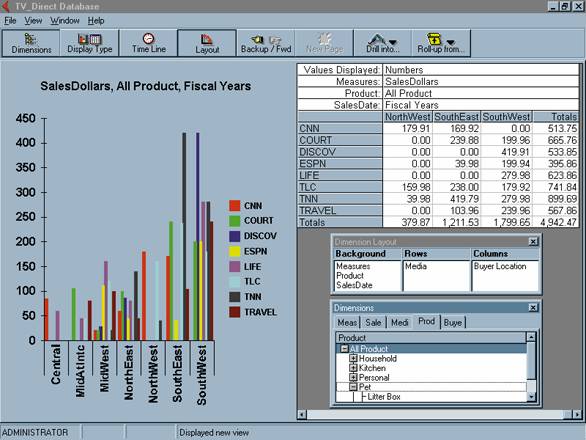The width and height of the screenshot is (586, 440).
Task: Click the TLC legend color swatch
Action: pos(235,281)
